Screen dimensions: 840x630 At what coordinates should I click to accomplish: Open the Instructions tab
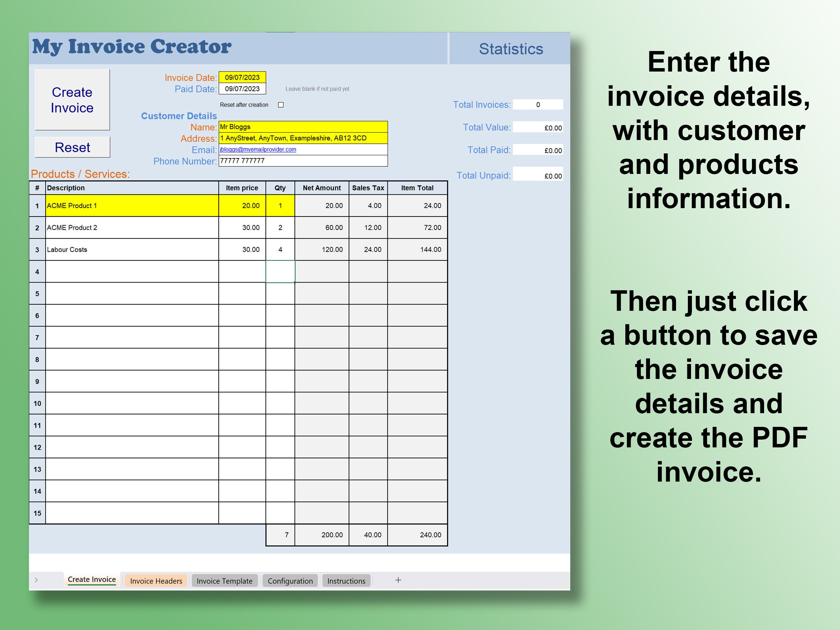point(346,581)
